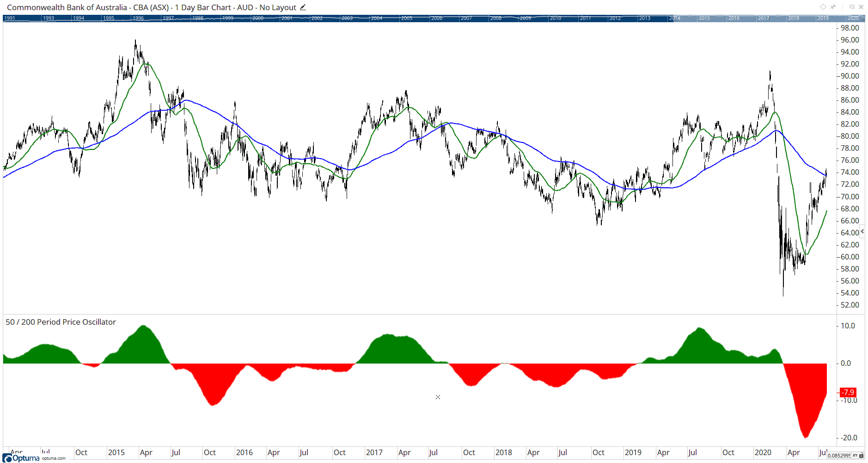Click the 52.00 price scale label
This screenshot has height=463, width=868.
[850, 305]
